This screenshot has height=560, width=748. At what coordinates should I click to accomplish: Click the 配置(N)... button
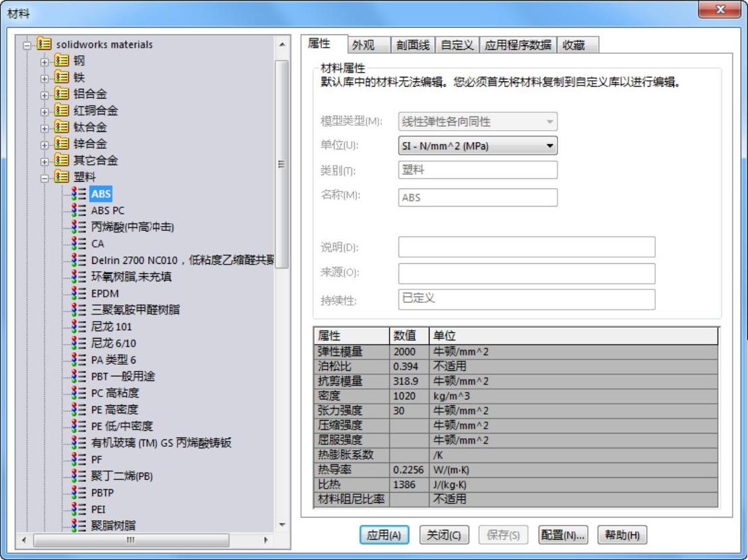563,535
